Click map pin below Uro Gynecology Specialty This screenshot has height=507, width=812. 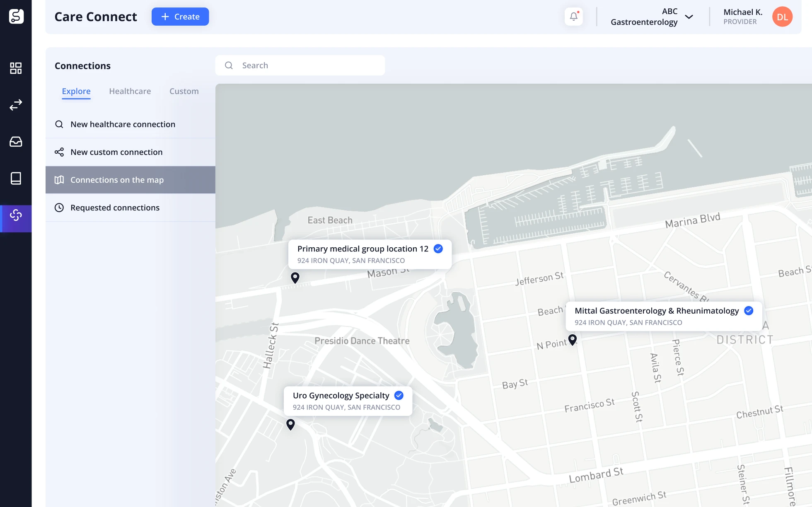(290, 424)
